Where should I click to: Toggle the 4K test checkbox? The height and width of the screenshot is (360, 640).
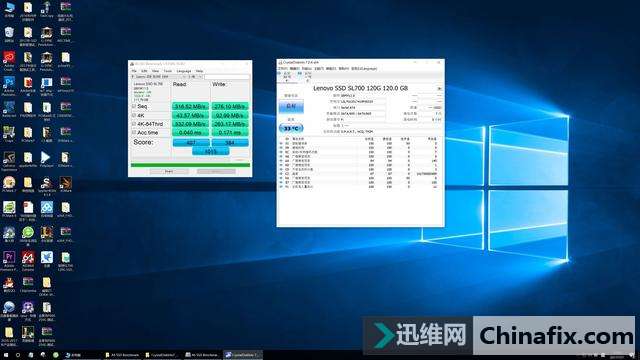pos(134,115)
